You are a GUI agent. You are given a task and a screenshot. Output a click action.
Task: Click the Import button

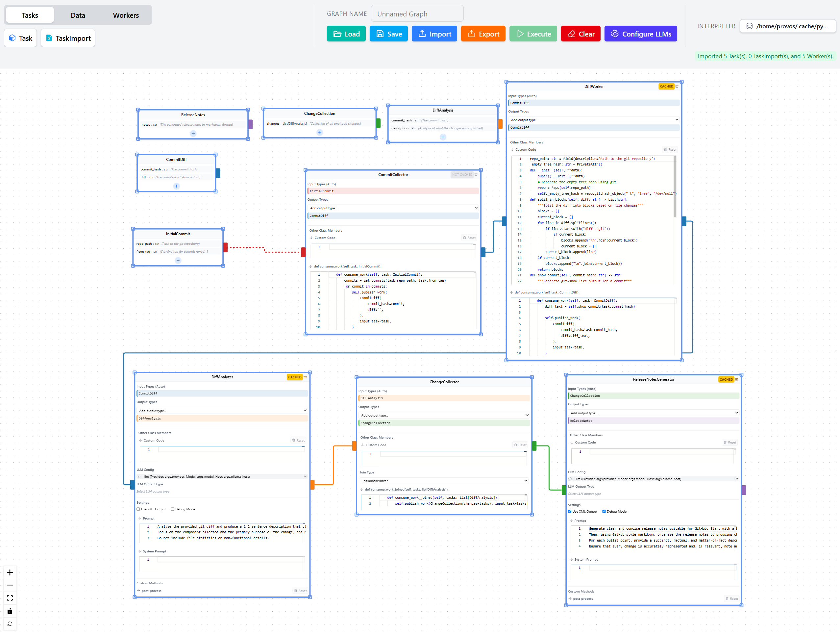coord(434,34)
